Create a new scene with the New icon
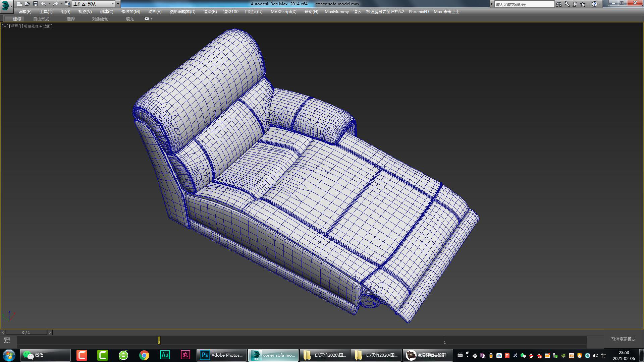 20,4
